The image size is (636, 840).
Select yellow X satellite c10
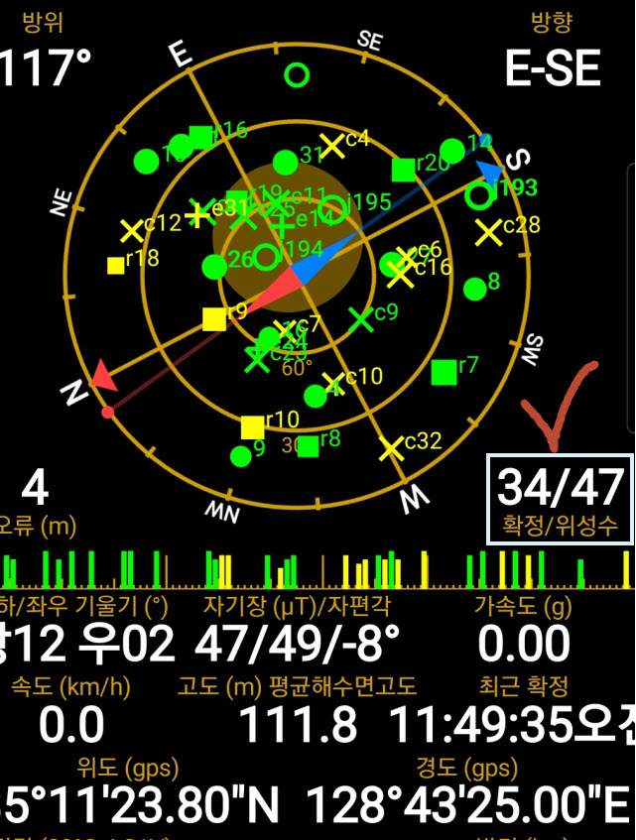[334, 384]
